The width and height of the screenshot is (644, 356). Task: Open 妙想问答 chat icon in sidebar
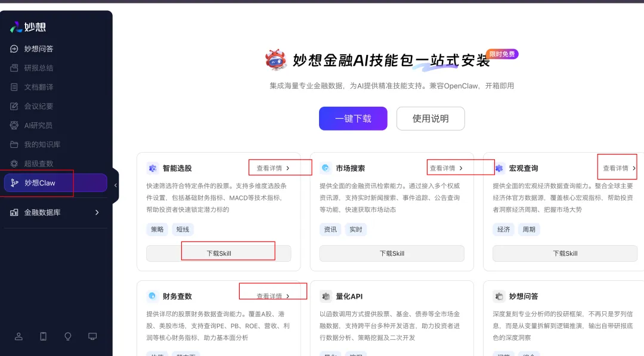(x=14, y=49)
